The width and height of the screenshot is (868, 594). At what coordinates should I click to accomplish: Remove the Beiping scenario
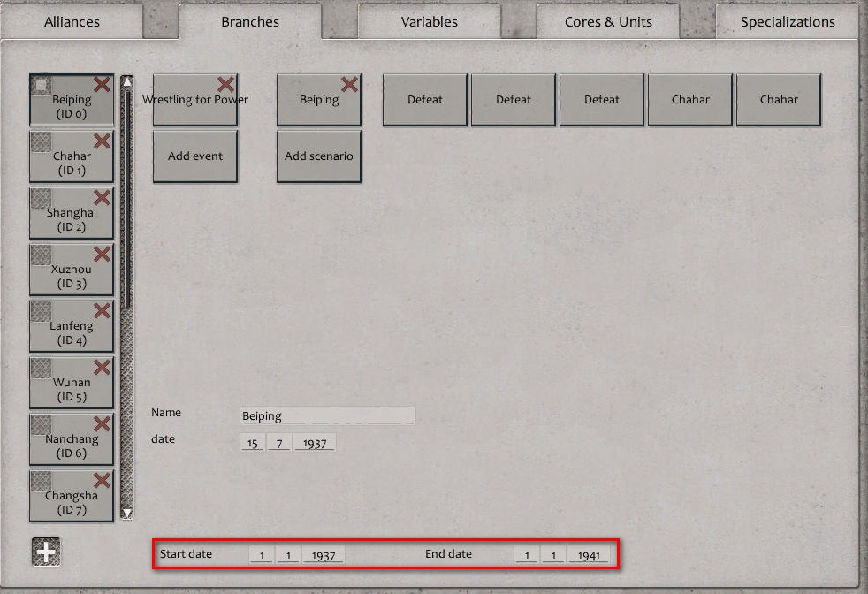tap(350, 83)
